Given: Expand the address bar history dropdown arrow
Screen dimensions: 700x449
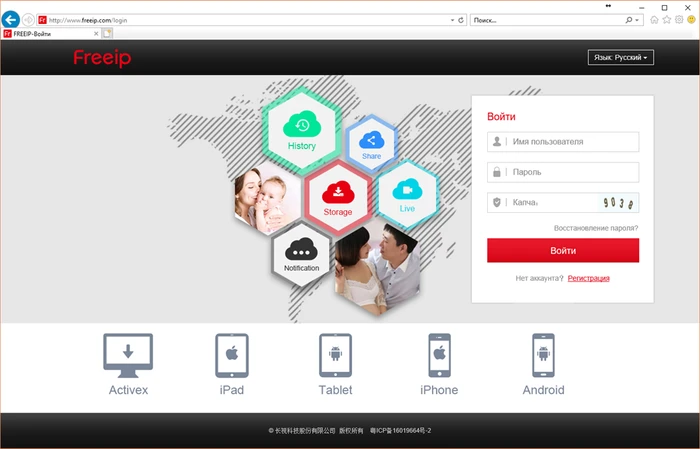Looking at the screenshot, I should [452, 20].
